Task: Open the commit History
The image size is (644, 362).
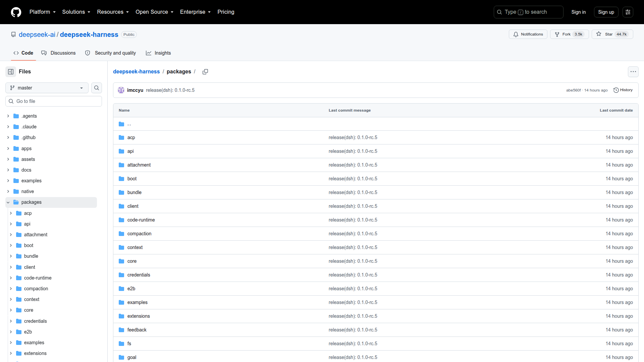Action: click(x=623, y=90)
